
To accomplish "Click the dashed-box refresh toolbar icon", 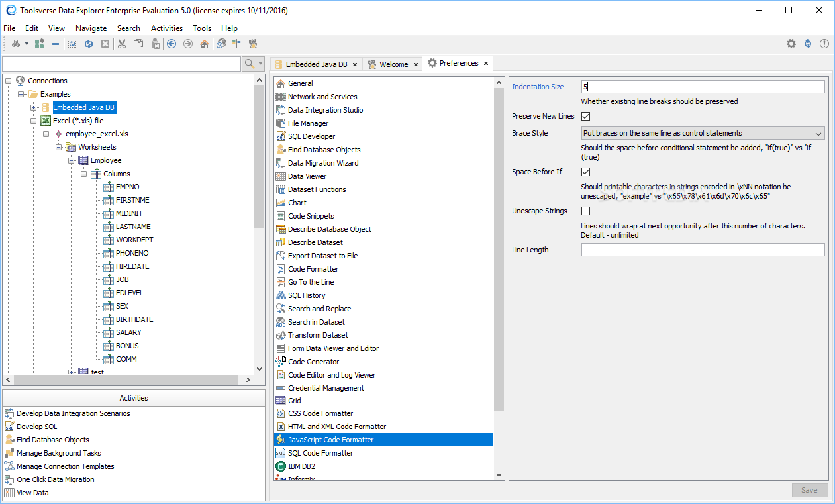I will tap(72, 44).
